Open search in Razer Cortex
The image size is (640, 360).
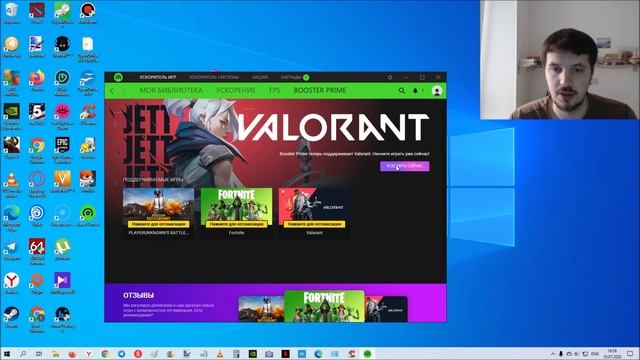(x=402, y=91)
